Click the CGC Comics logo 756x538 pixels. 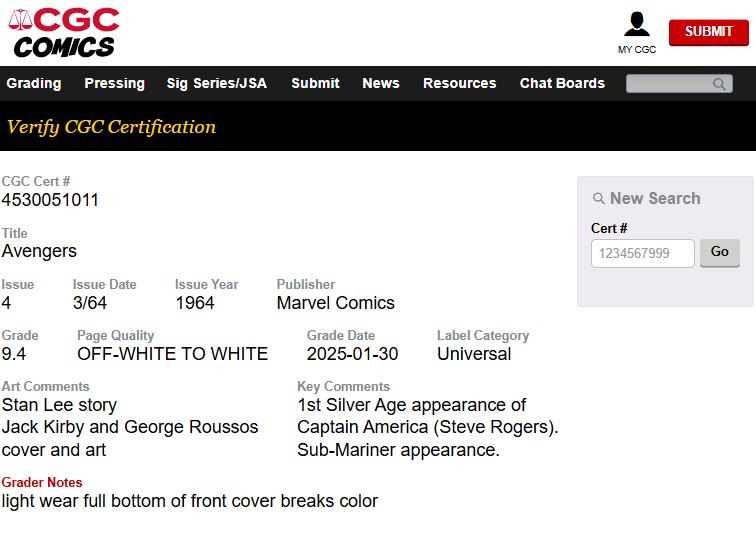(x=64, y=33)
